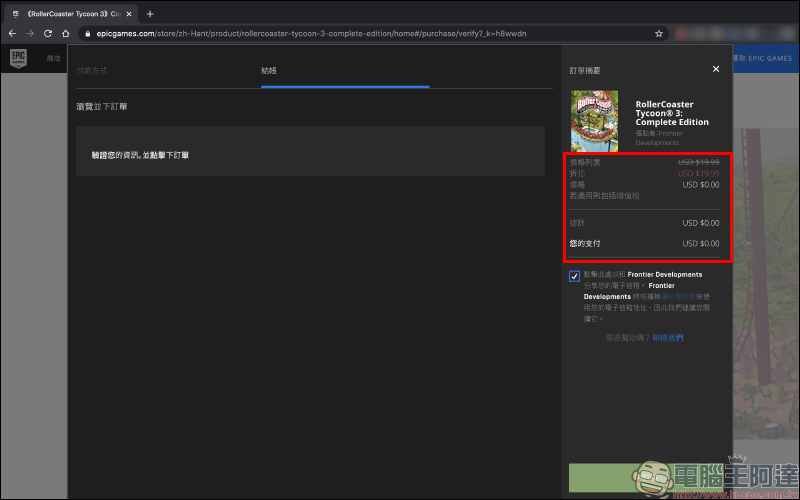Open a new browser tab
This screenshot has height=500, width=800.
point(150,14)
